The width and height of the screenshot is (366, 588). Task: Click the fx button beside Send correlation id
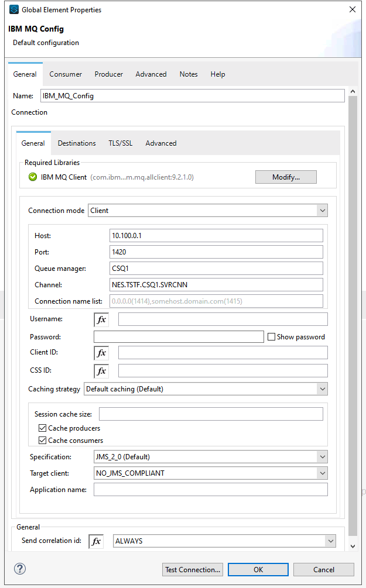pos(96,541)
